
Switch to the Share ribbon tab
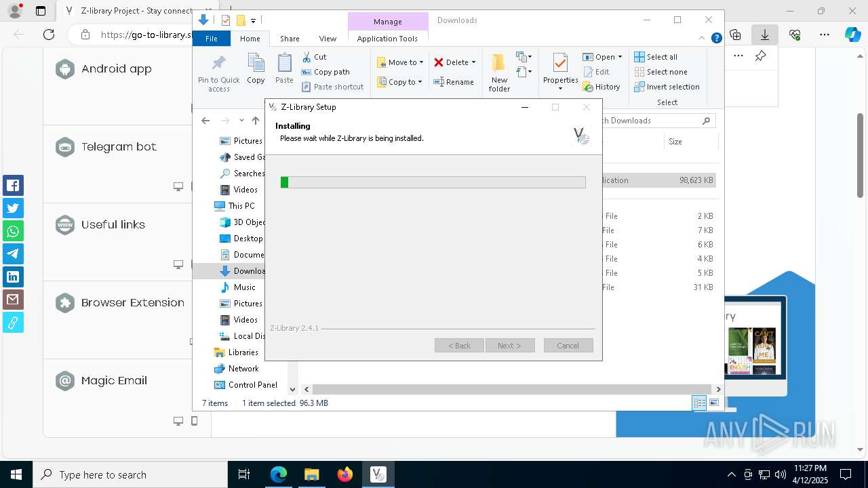pyautogui.click(x=290, y=39)
